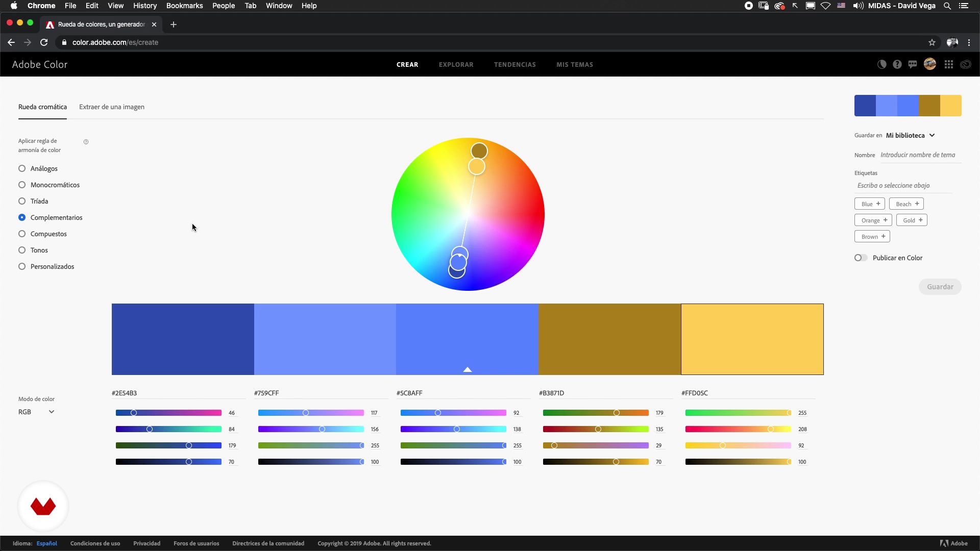
Task: Select the yellow #FFD05C swatch
Action: [752, 339]
